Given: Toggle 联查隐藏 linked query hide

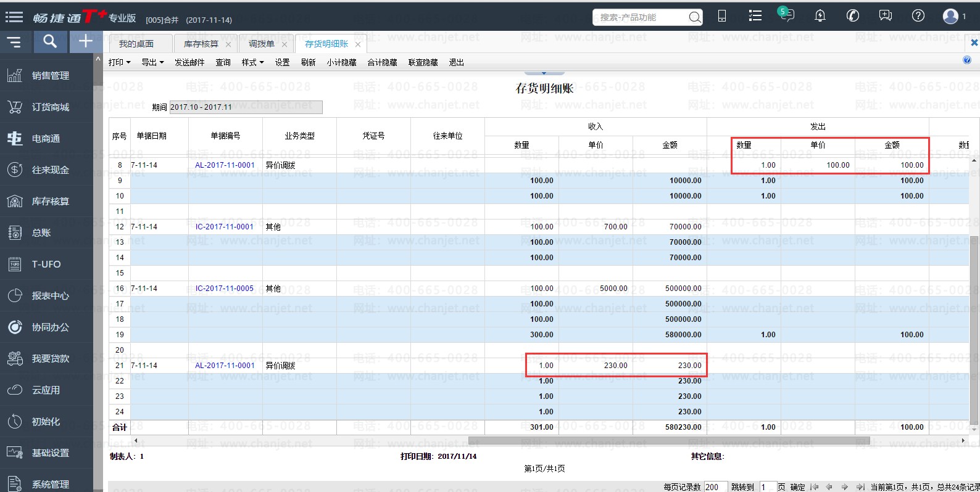Looking at the screenshot, I should [423, 62].
